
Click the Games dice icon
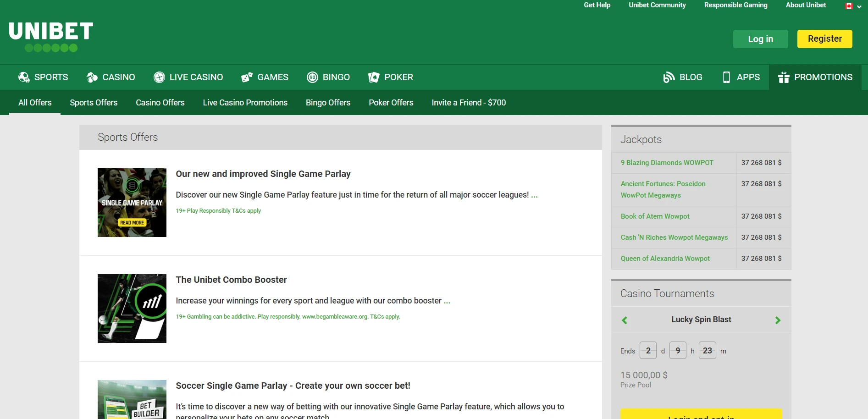click(247, 77)
